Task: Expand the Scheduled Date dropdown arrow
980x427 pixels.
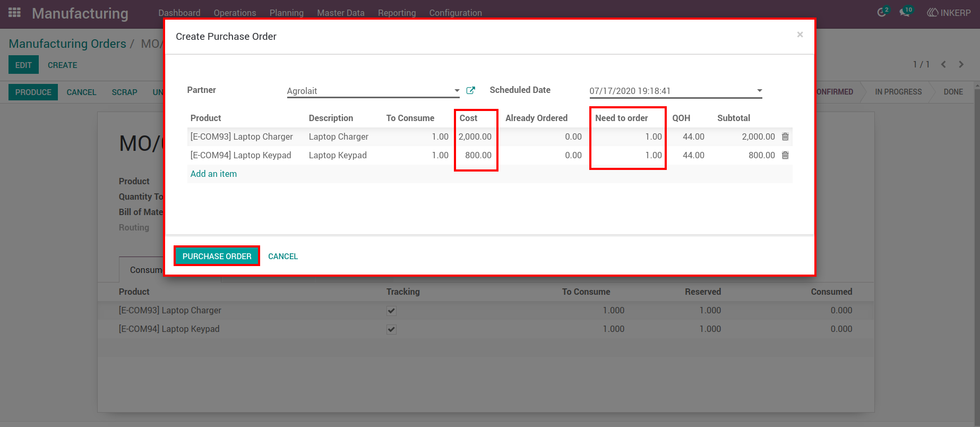Action: [x=759, y=91]
